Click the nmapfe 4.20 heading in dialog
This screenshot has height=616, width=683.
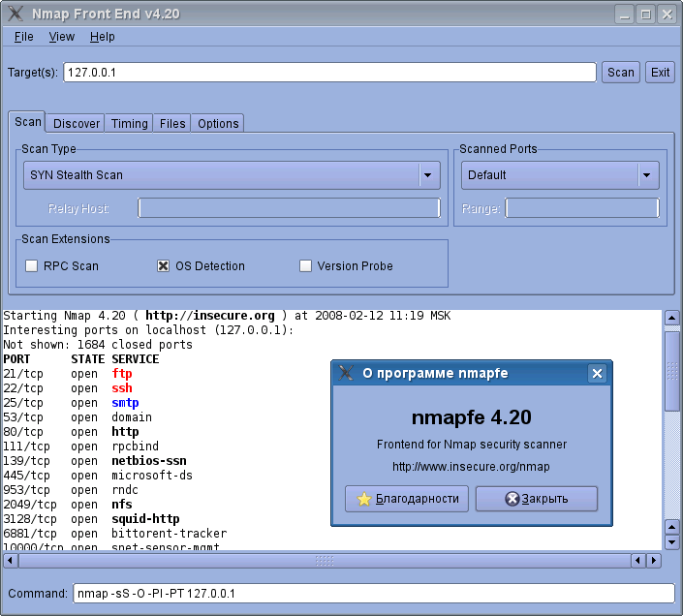coord(471,417)
